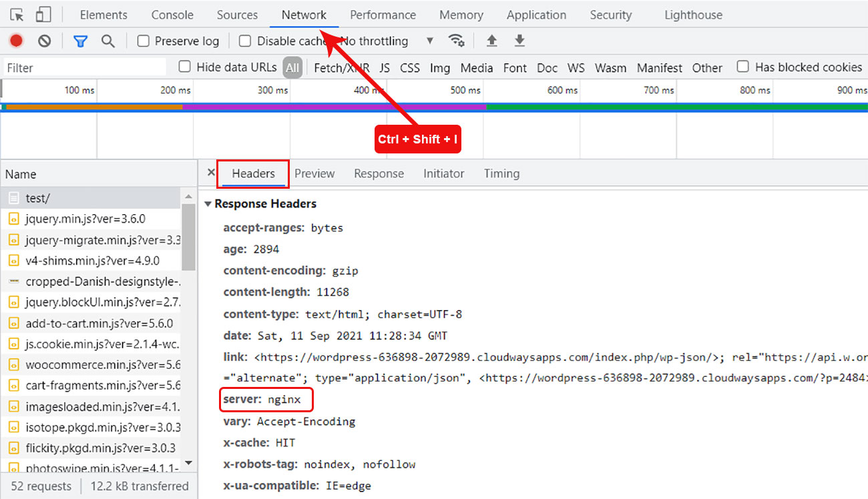
Task: Import HAR file upload icon
Action: [491, 41]
